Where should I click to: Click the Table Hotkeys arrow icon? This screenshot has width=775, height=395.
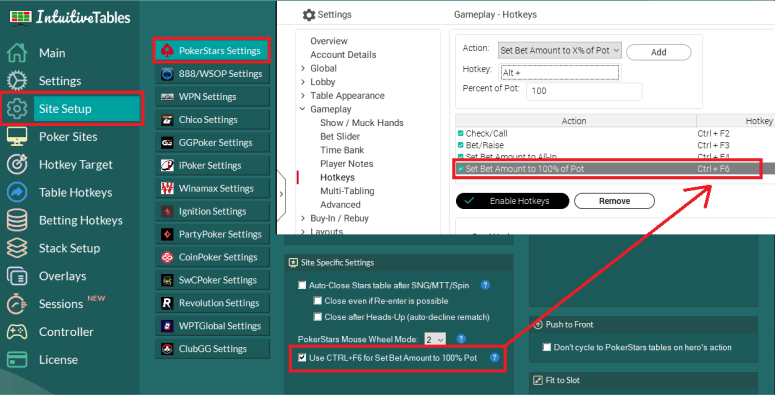(x=17, y=192)
